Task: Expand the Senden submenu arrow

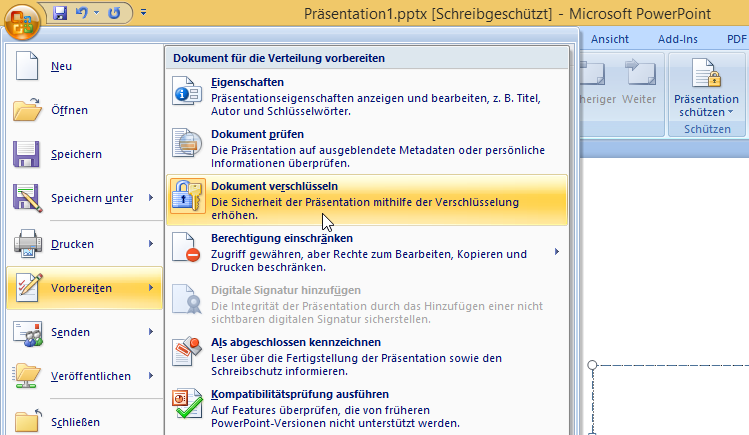Action: pos(151,331)
